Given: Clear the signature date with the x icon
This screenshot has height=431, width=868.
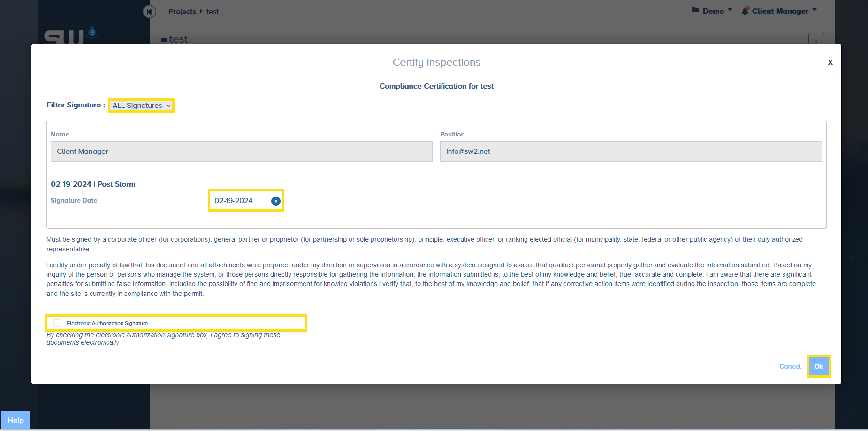Looking at the screenshot, I should 276,201.
